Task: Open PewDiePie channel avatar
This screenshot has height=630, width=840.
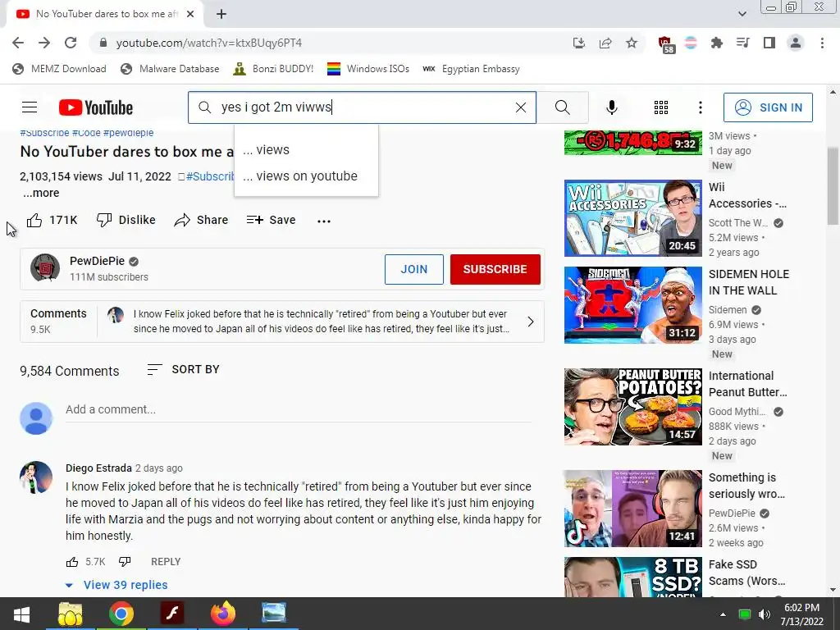Action: coord(45,268)
